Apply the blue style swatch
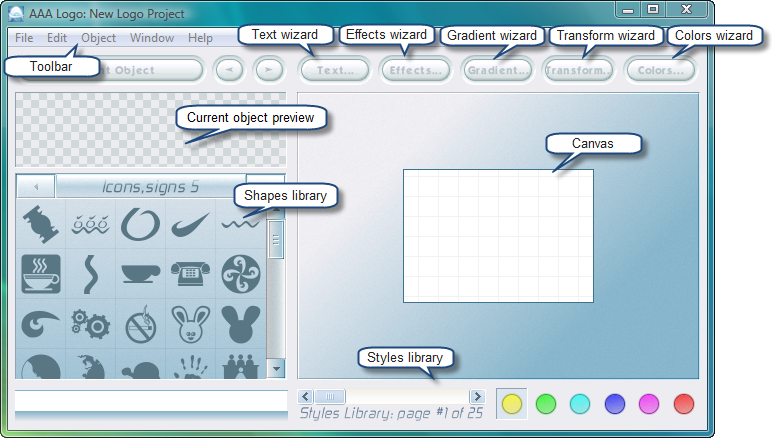Image resolution: width=772 pixels, height=438 pixels. point(614,404)
